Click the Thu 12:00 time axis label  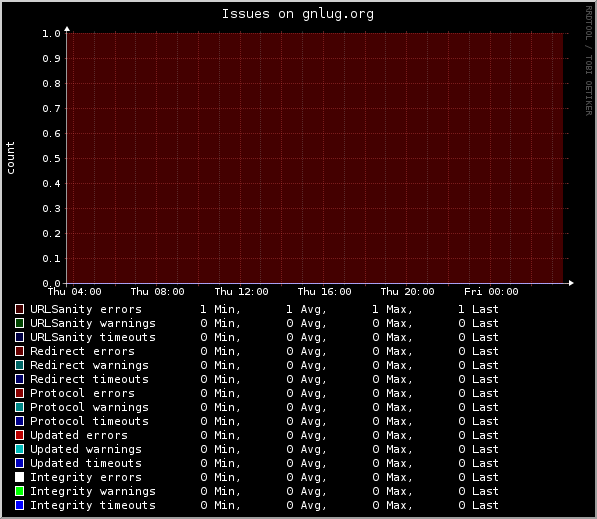tap(241, 292)
